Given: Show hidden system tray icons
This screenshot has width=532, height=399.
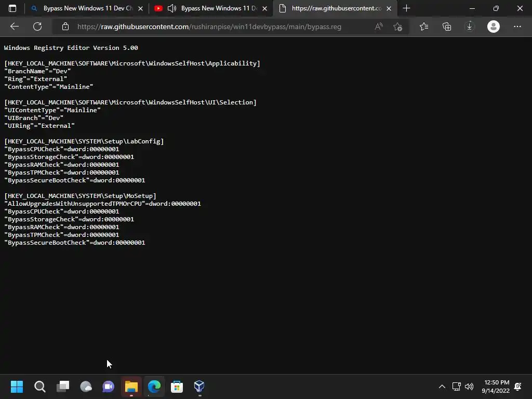Looking at the screenshot, I should pyautogui.click(x=442, y=387).
